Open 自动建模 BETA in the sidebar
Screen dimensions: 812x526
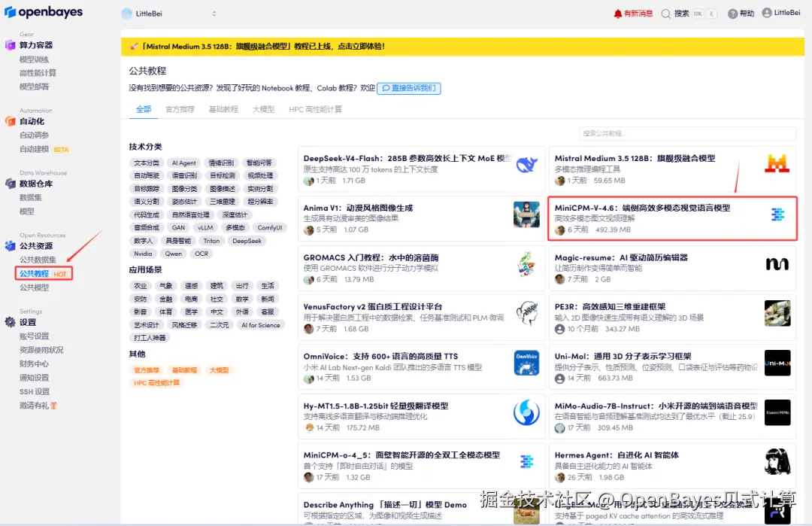pos(44,149)
